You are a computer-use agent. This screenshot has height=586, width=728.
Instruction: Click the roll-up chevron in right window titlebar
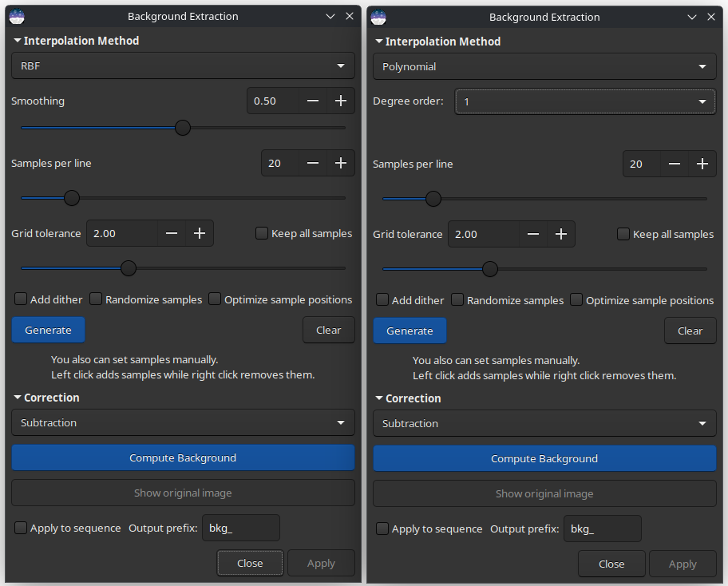click(692, 18)
